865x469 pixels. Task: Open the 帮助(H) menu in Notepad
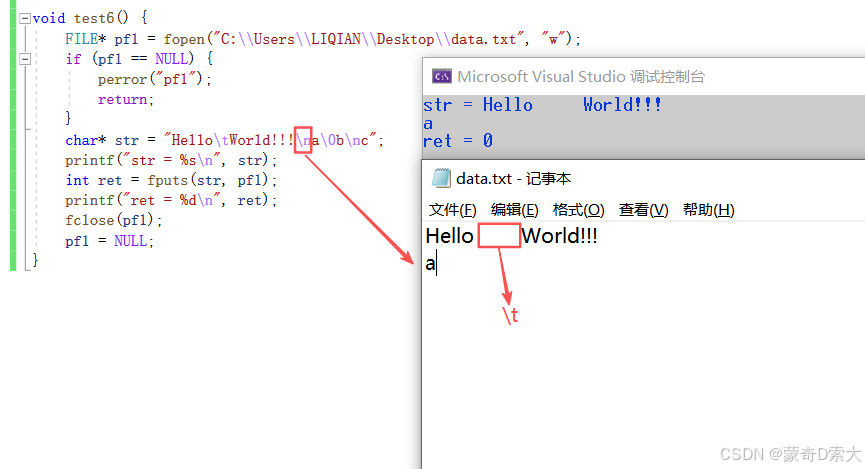pyautogui.click(x=708, y=210)
